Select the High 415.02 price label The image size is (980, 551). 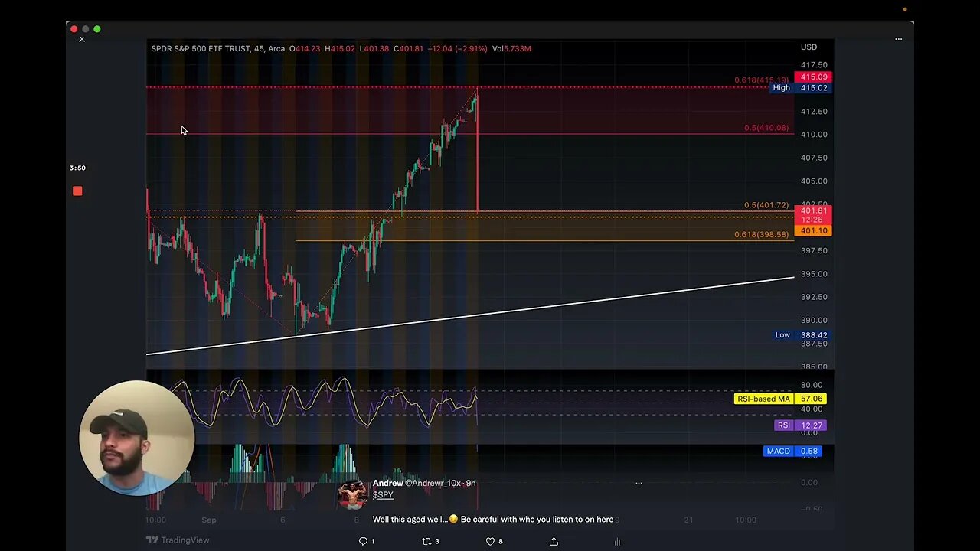coord(799,88)
